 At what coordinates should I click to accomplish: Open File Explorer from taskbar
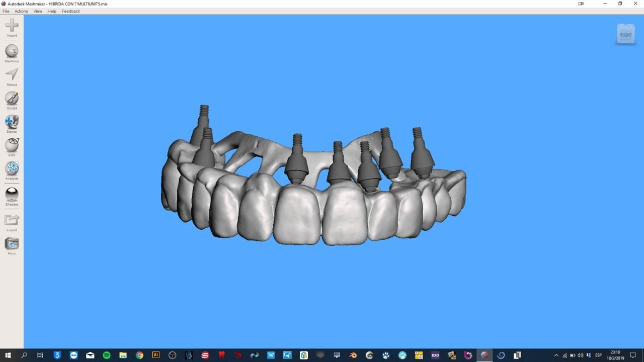123,355
